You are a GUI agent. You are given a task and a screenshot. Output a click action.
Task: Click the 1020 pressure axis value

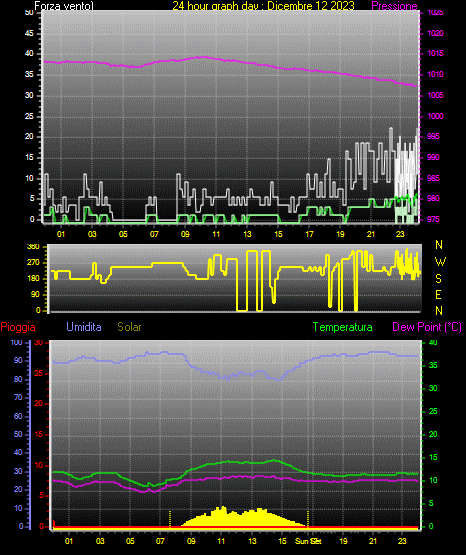click(435, 33)
